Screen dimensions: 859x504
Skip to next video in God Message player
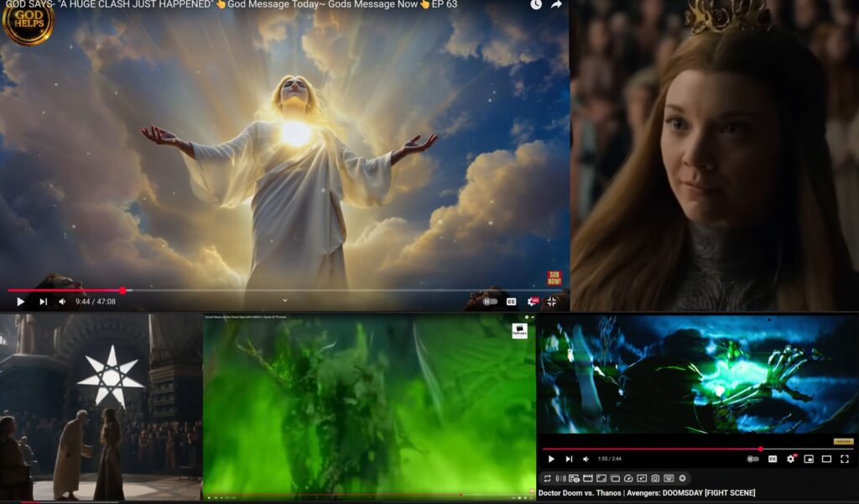coord(44,301)
